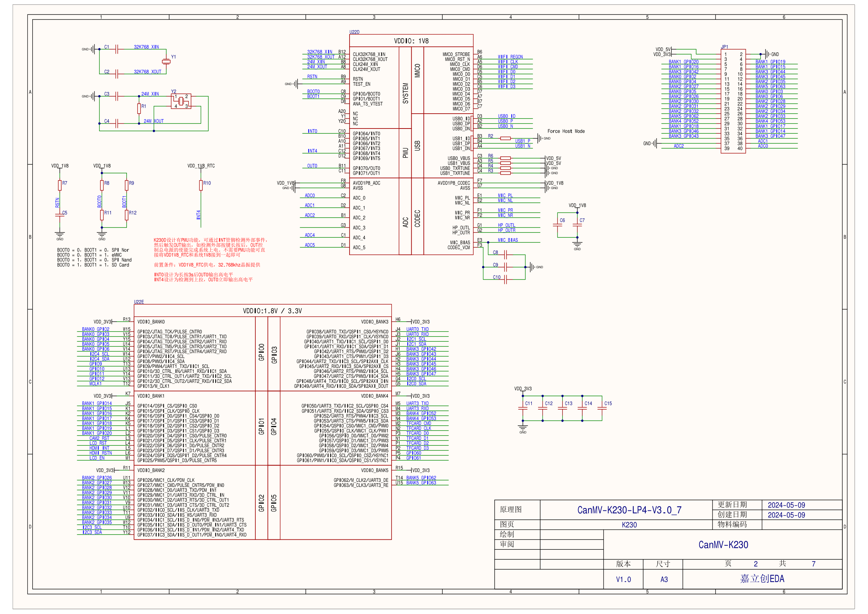Select the JP1 40-pin header body
The image size is (868, 614).
733,101
